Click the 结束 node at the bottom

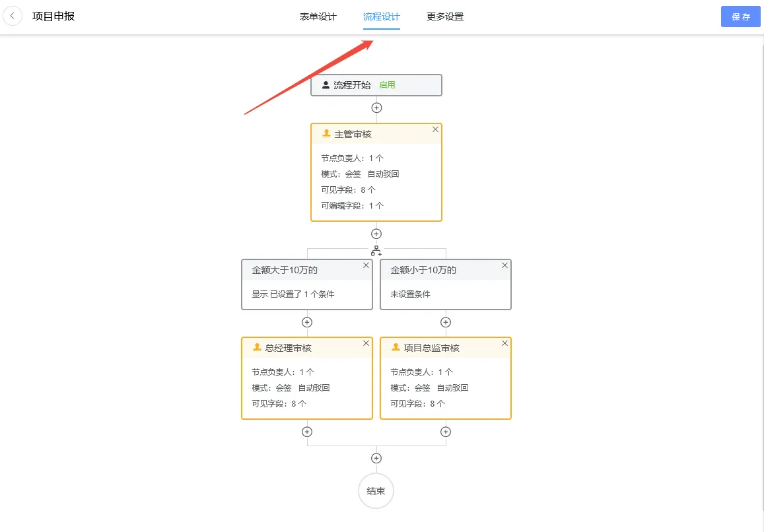tap(376, 491)
